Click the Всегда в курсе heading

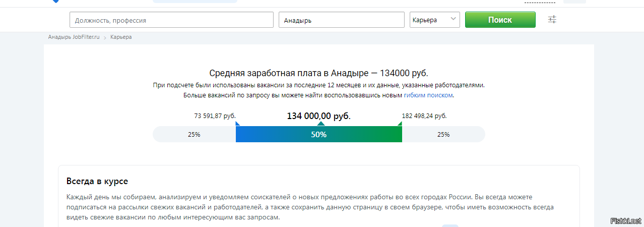tap(97, 181)
